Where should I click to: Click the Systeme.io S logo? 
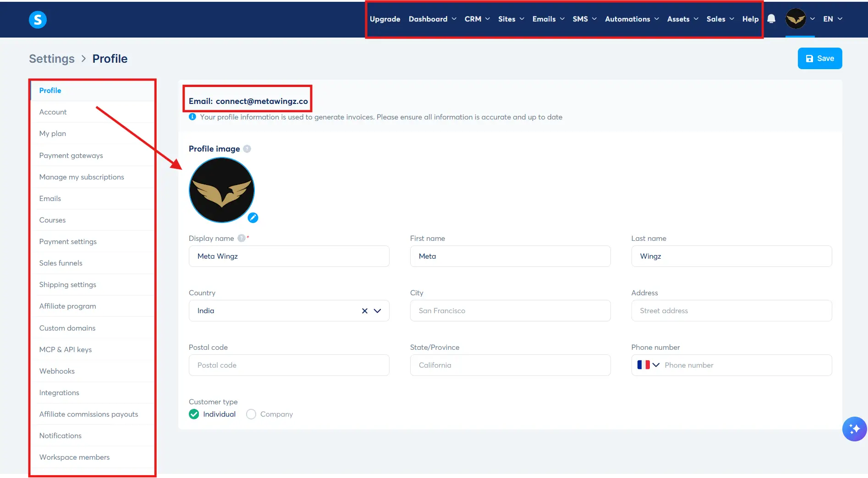click(x=38, y=19)
